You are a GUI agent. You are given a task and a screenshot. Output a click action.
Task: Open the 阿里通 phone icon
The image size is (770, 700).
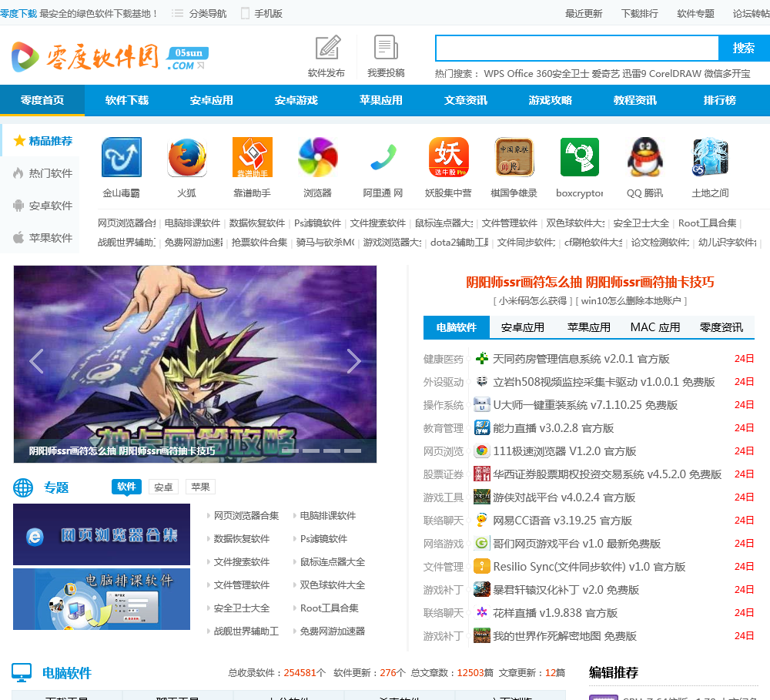pyautogui.click(x=383, y=157)
